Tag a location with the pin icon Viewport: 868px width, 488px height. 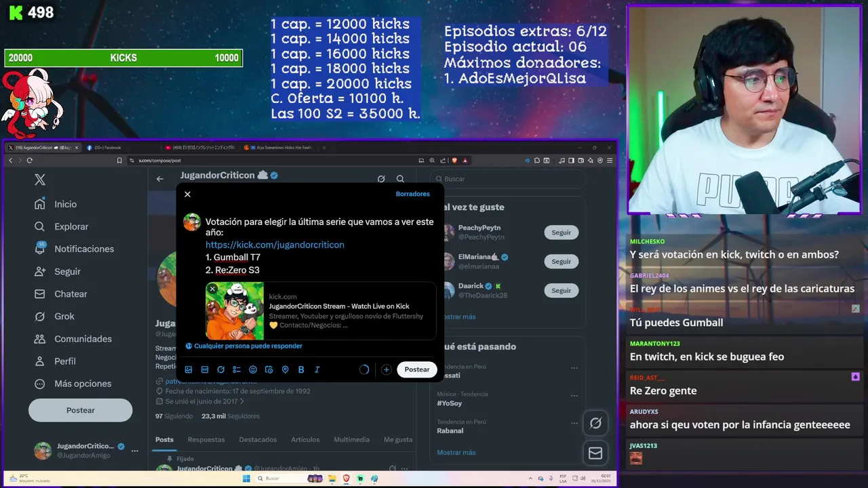point(285,369)
